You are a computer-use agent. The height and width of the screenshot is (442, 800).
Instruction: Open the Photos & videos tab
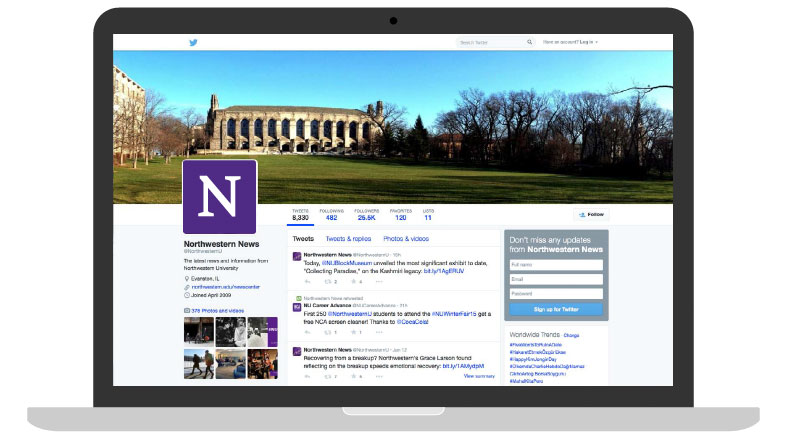tap(405, 239)
